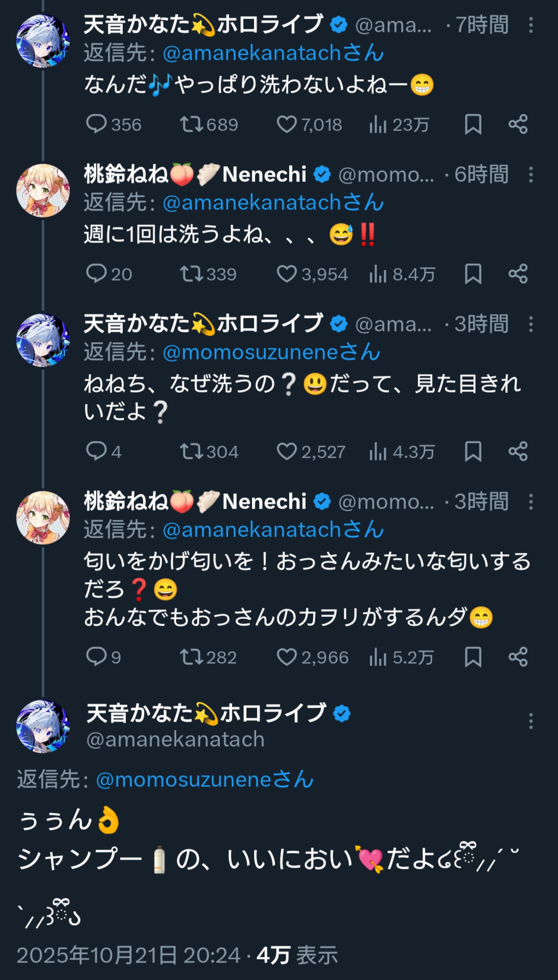Image resolution: width=558 pixels, height=980 pixels.
Task: Like the tweet with 2,527 likes
Action: point(287,451)
